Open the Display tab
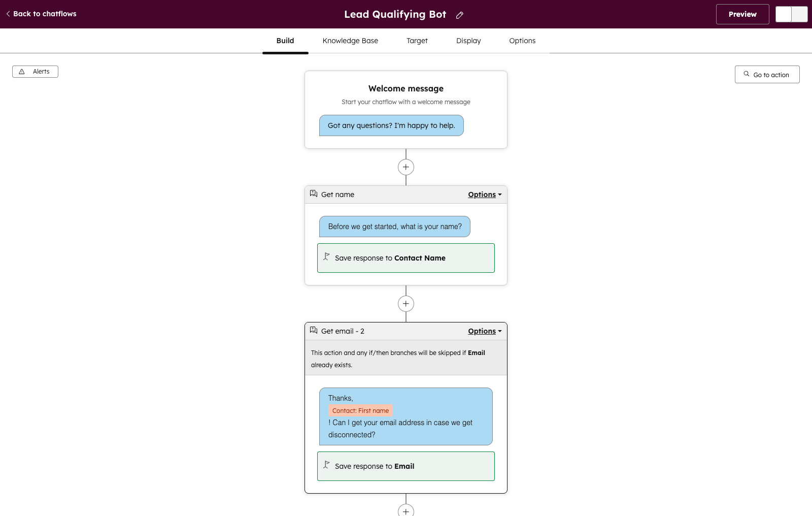Screen dimensions: 812x516 [x=468, y=41]
